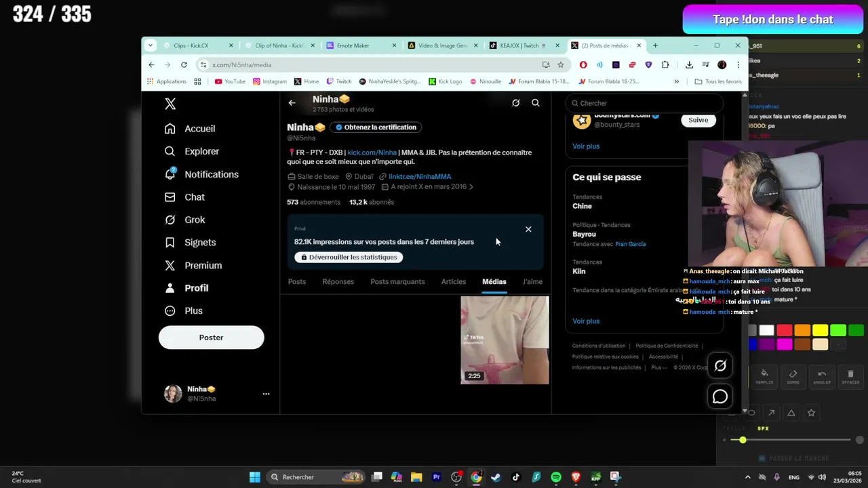This screenshot has width=868, height=488.
Task: View the 573 abonnements list
Action: [313, 202]
